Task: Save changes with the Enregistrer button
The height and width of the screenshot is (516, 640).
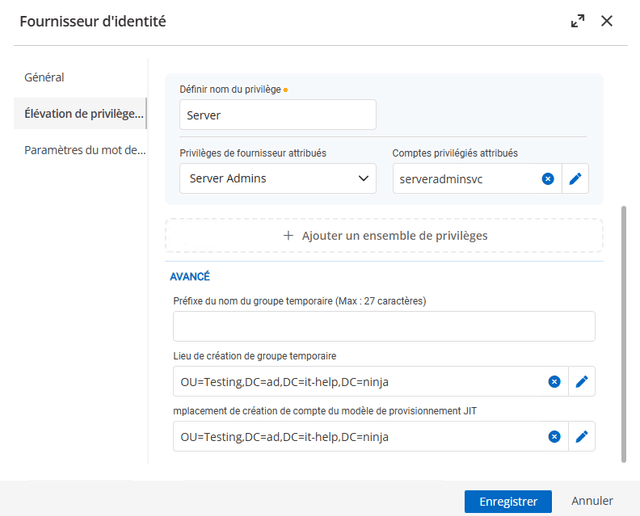Action: (x=508, y=501)
